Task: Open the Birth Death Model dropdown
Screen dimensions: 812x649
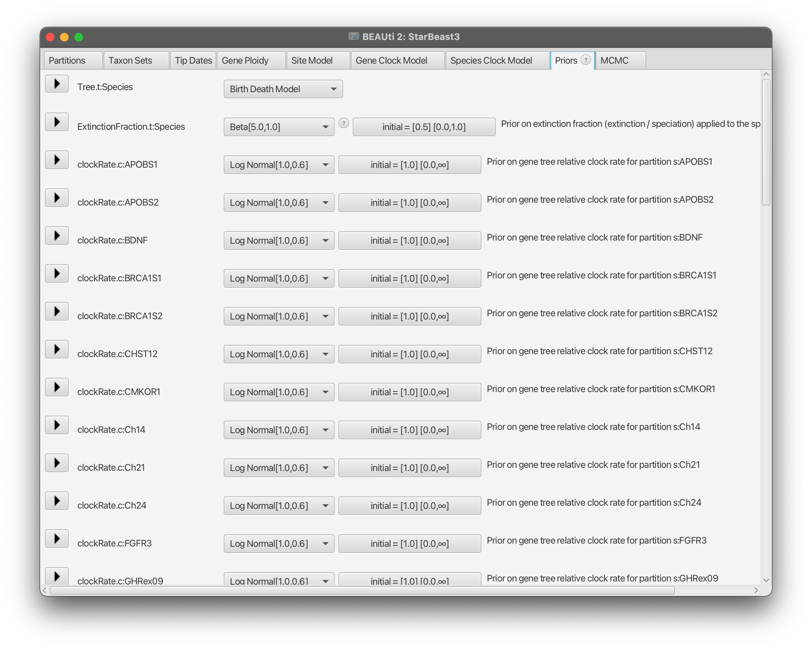Action: coord(283,89)
